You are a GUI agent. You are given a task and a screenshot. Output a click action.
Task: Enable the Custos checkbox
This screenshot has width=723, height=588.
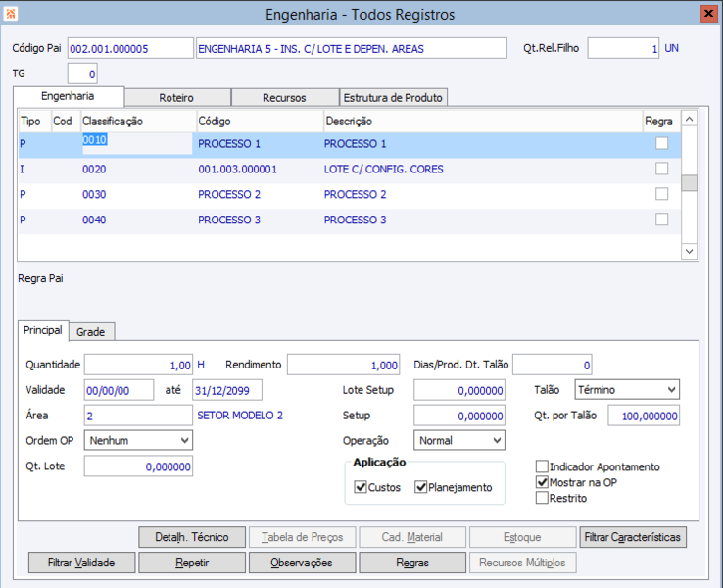coord(361,487)
